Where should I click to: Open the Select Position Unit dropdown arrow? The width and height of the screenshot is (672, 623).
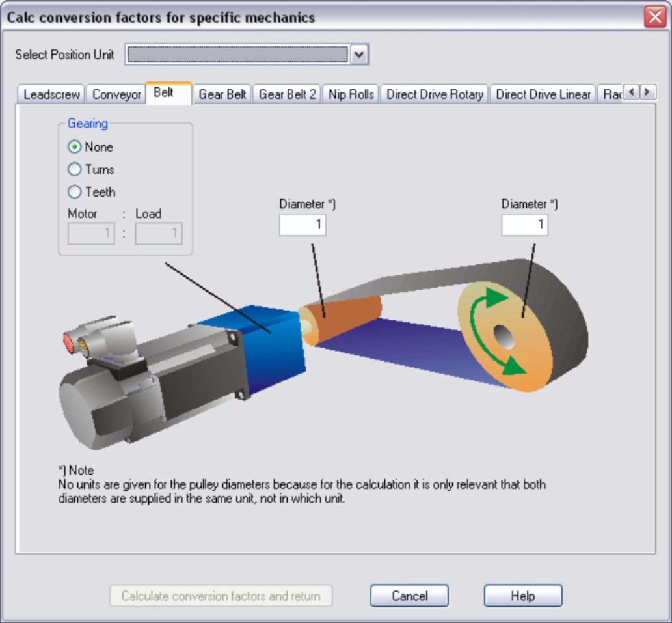[360, 55]
